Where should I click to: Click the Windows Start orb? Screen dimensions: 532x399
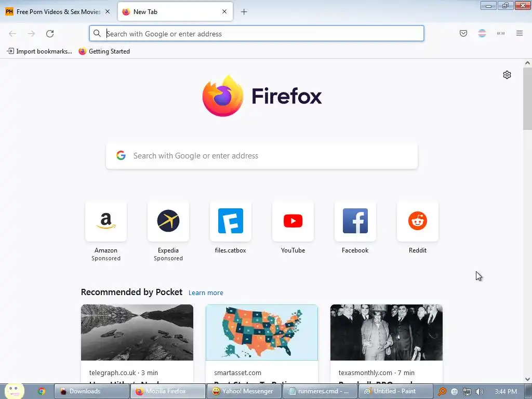point(14,391)
